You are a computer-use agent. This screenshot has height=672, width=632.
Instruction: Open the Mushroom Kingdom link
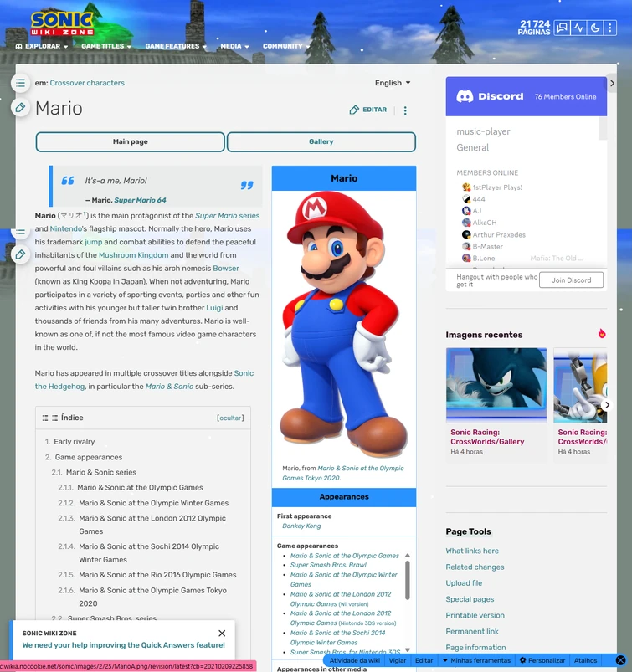133,255
